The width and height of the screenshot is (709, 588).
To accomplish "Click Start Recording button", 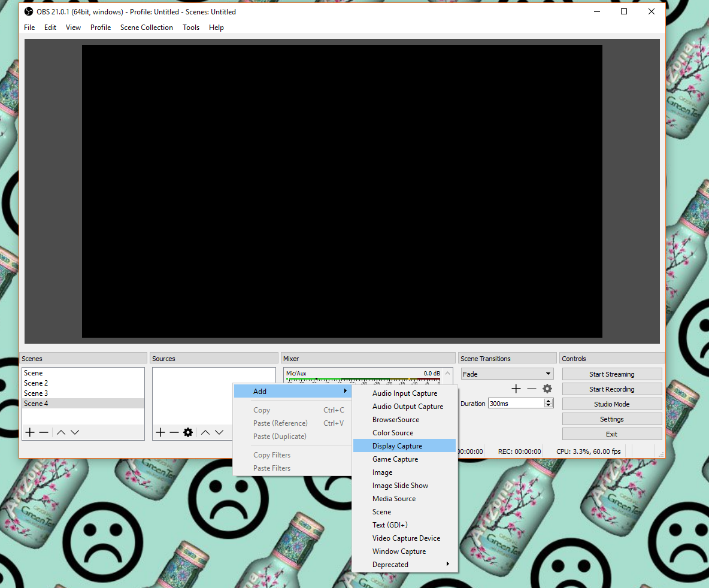I will (612, 389).
